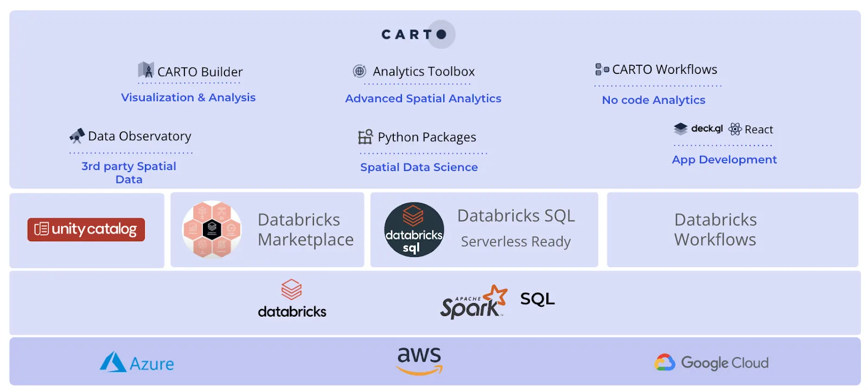Click the CARTO Builder map icon
868x390 pixels.
(x=145, y=70)
